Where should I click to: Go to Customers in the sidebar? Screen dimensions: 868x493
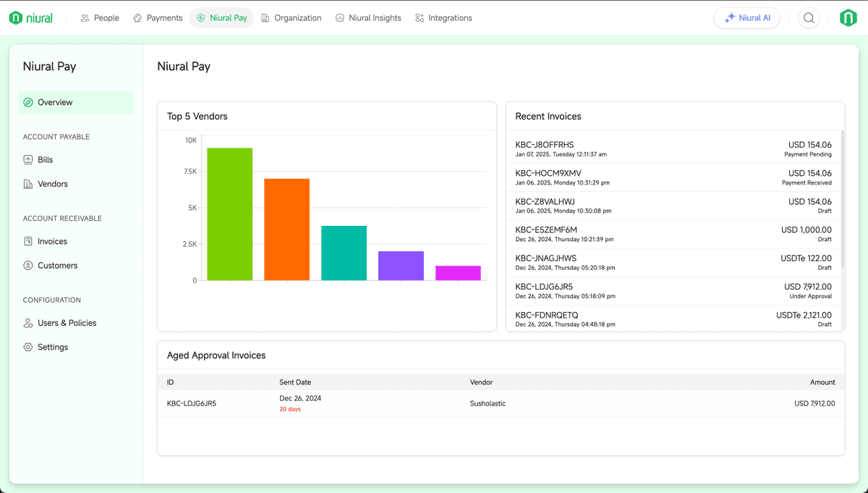coord(77,266)
